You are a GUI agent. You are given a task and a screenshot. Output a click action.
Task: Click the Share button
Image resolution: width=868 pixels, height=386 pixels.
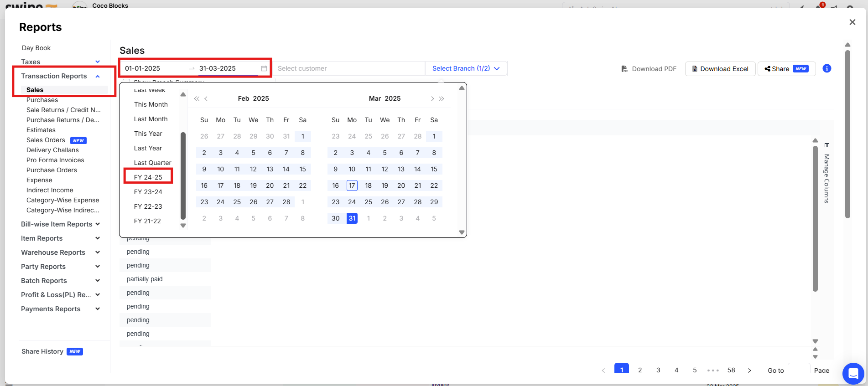coord(786,69)
